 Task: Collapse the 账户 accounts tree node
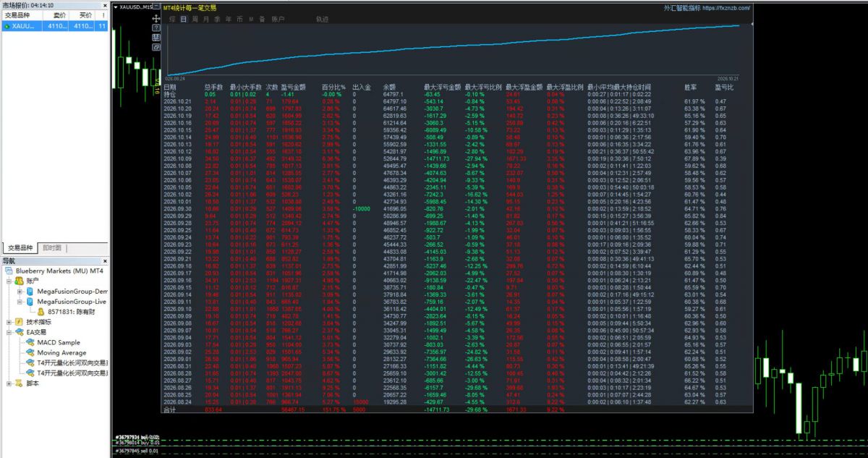(x=9, y=281)
